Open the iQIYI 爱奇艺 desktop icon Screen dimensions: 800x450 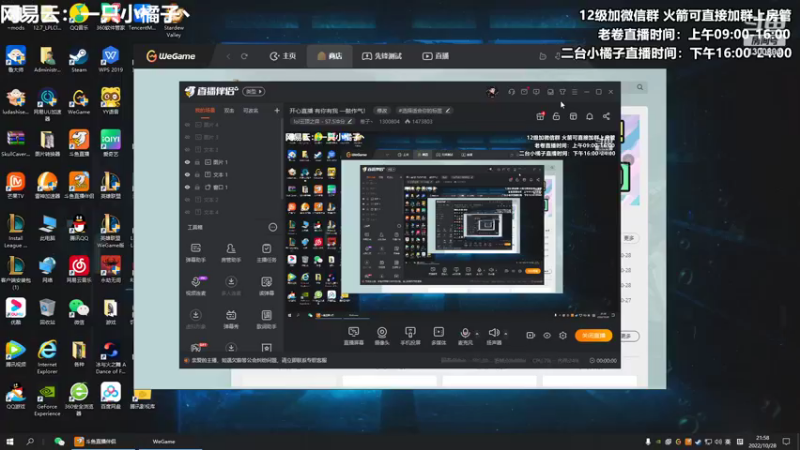pos(110,143)
